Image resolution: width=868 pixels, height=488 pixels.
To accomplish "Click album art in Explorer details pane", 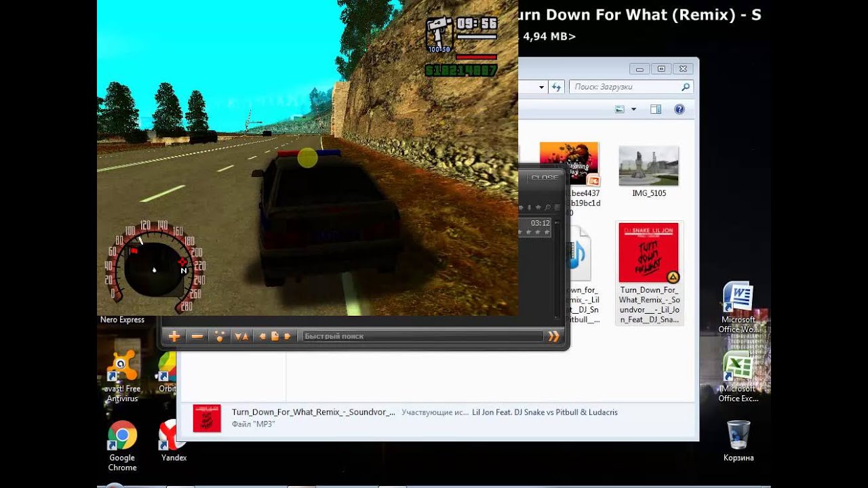I will tap(207, 418).
